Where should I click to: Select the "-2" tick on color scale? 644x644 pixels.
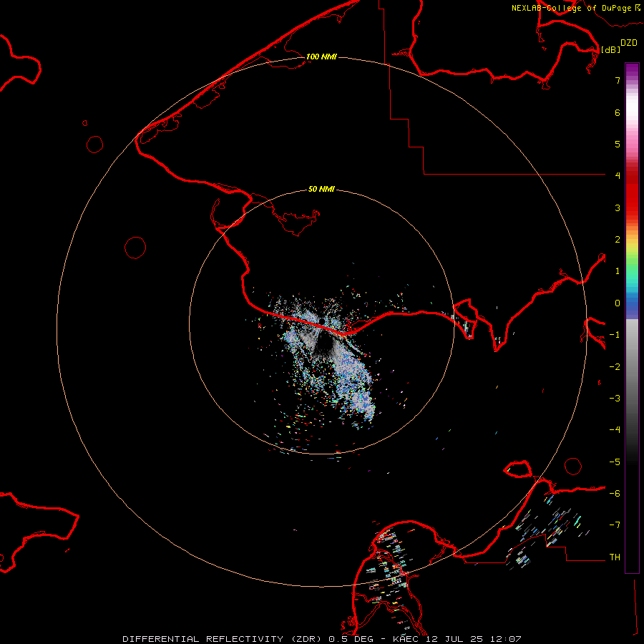coord(615,367)
